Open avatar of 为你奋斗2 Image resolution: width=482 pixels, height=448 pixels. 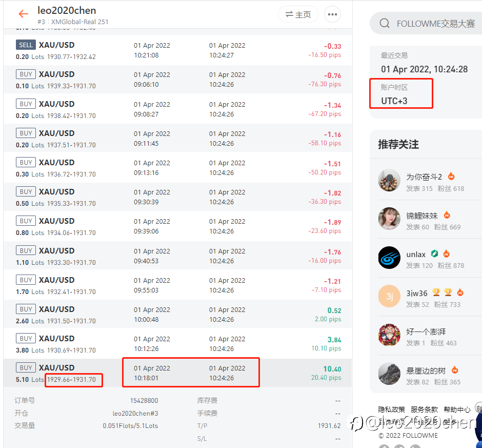[x=389, y=180]
